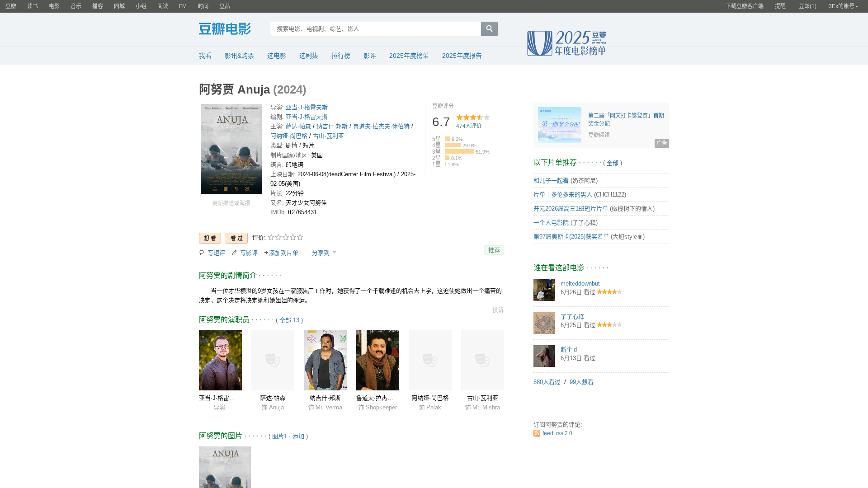
Task: Open the 选剧集 navigation tab
Action: tap(309, 56)
